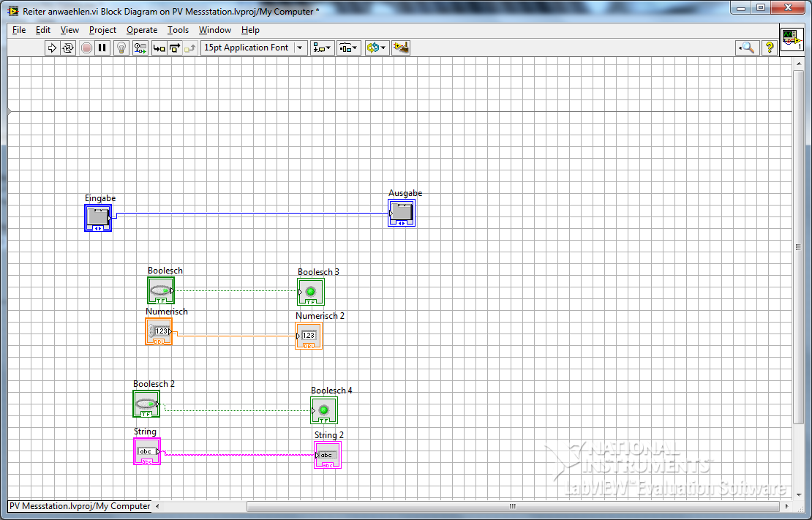The width and height of the screenshot is (812, 520).
Task: Click the String 2 label
Action: pos(329,436)
